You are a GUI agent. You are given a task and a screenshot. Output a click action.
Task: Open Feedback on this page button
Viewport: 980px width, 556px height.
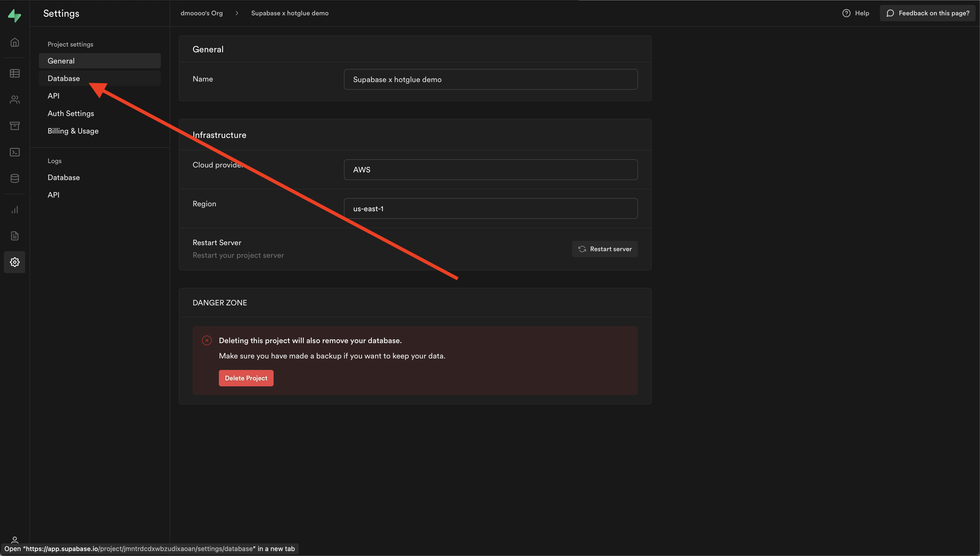[927, 13]
